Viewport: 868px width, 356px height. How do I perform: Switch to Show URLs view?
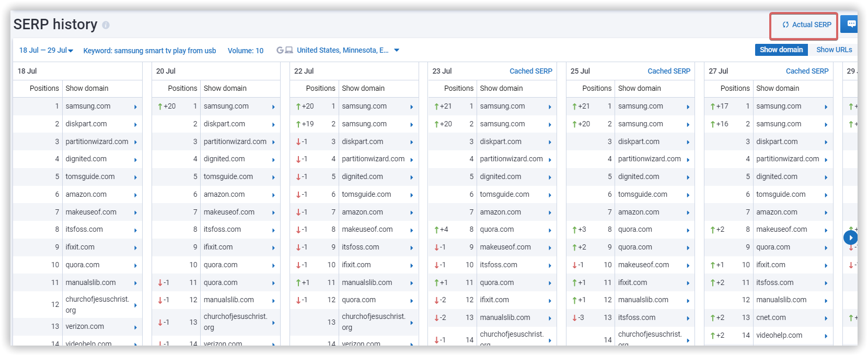click(834, 50)
